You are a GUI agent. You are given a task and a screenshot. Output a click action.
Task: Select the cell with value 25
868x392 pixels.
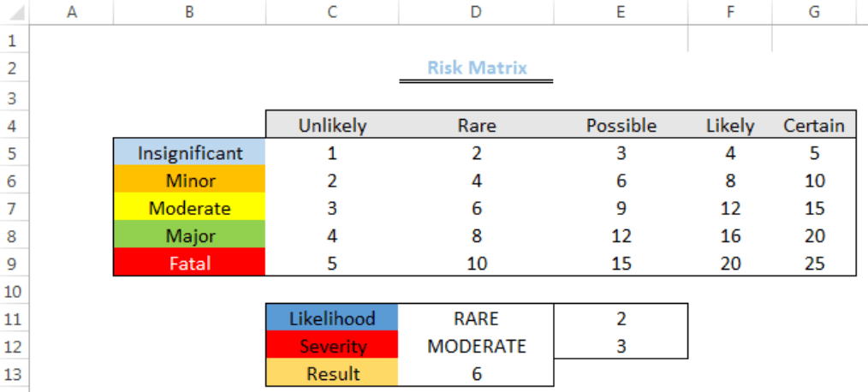tap(814, 264)
